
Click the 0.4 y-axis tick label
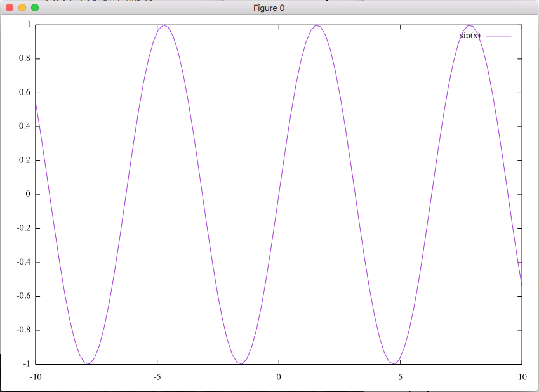[24, 127]
